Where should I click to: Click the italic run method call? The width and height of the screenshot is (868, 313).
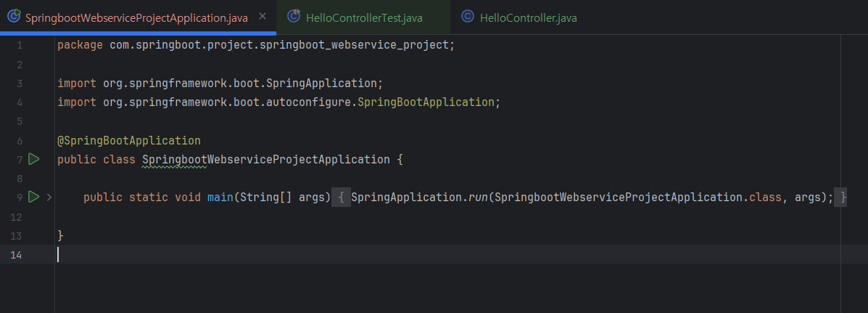(478, 198)
